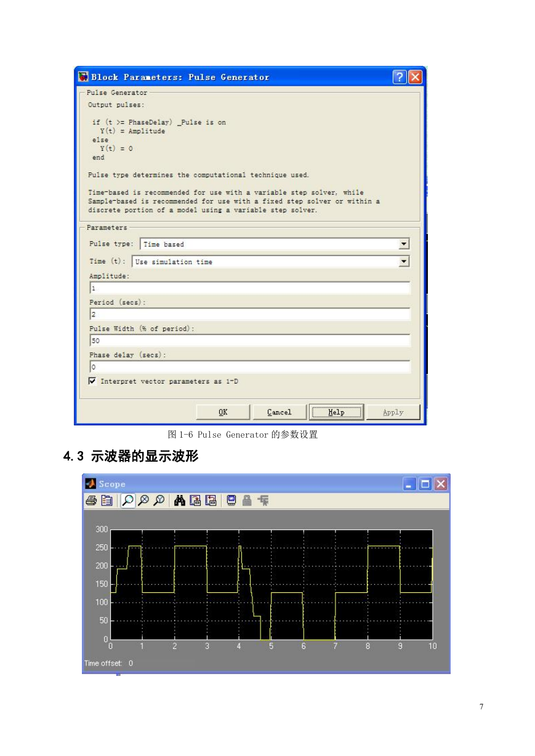Click the Pulse Width input field
Screen dimensions: 535x756
pyautogui.click(x=250, y=340)
